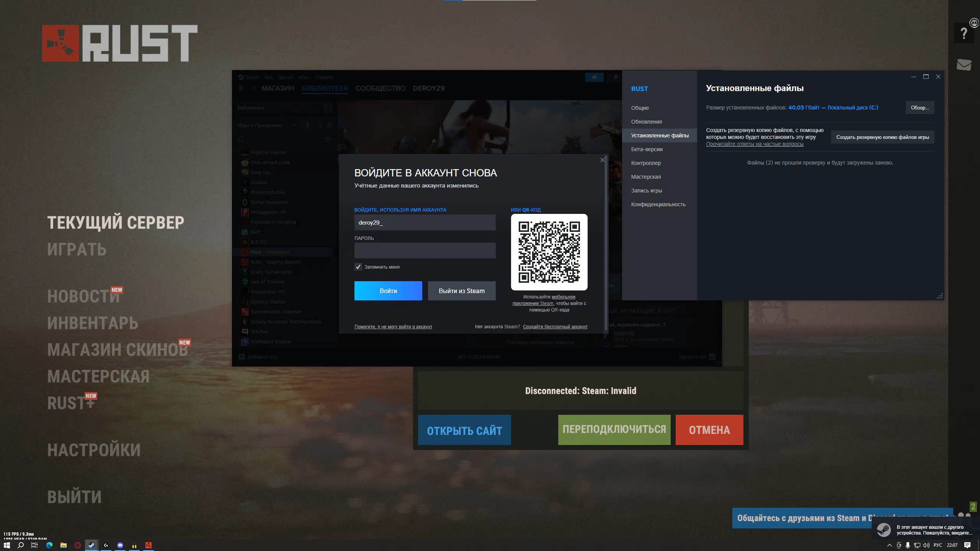
Task: Click the blue Войти button
Action: (x=388, y=291)
